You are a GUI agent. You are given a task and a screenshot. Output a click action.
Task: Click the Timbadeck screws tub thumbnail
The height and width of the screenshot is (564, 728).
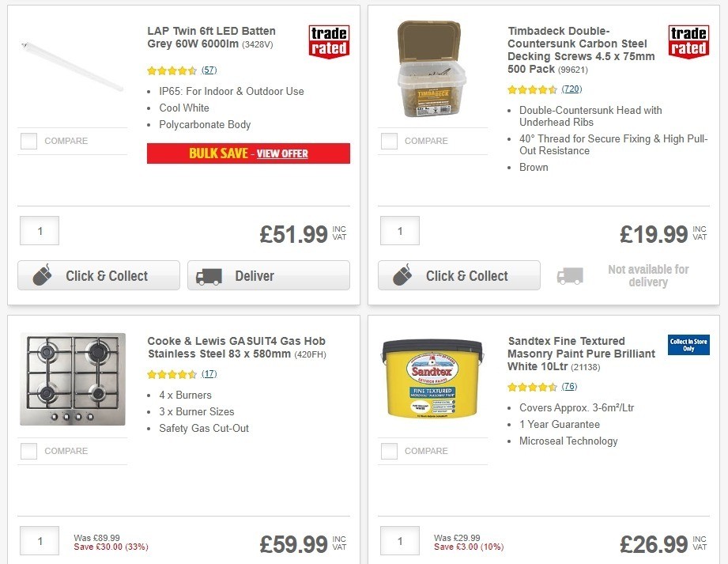(432, 67)
